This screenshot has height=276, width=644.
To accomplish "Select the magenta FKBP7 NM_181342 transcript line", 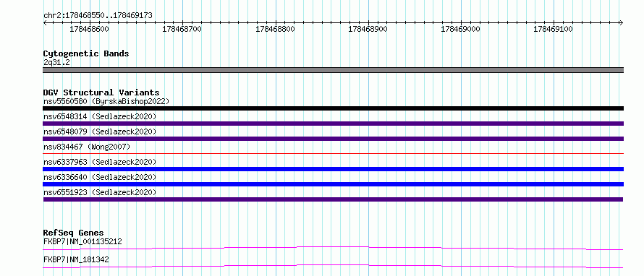I will click(x=333, y=266).
